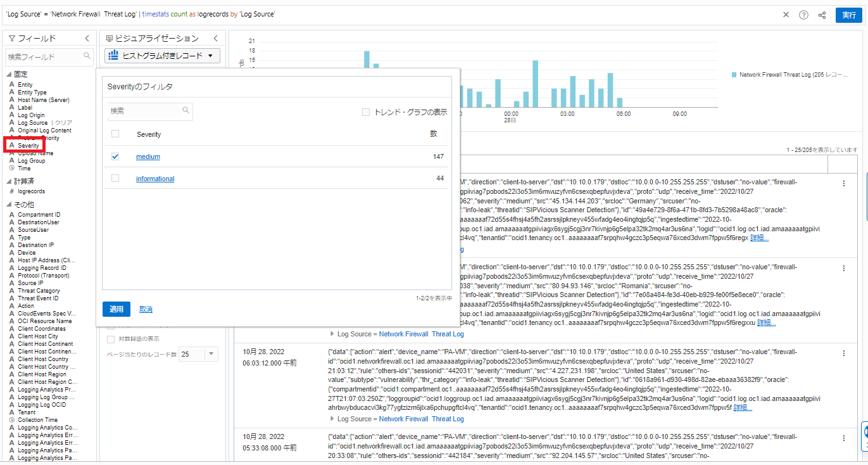The image size is (868, 465).
Task: Collapse the Fields panel with chevron
Action: click(87, 39)
